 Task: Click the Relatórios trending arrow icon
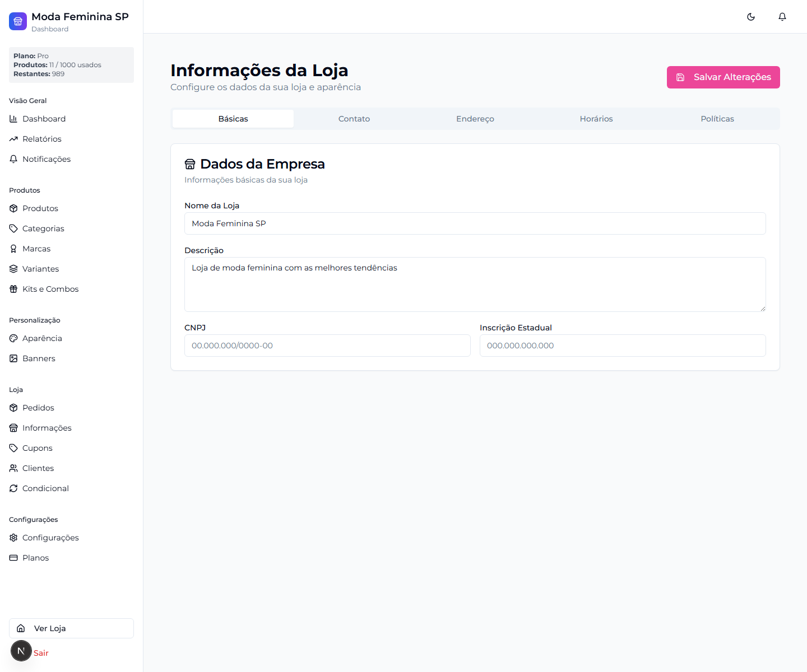click(x=13, y=139)
